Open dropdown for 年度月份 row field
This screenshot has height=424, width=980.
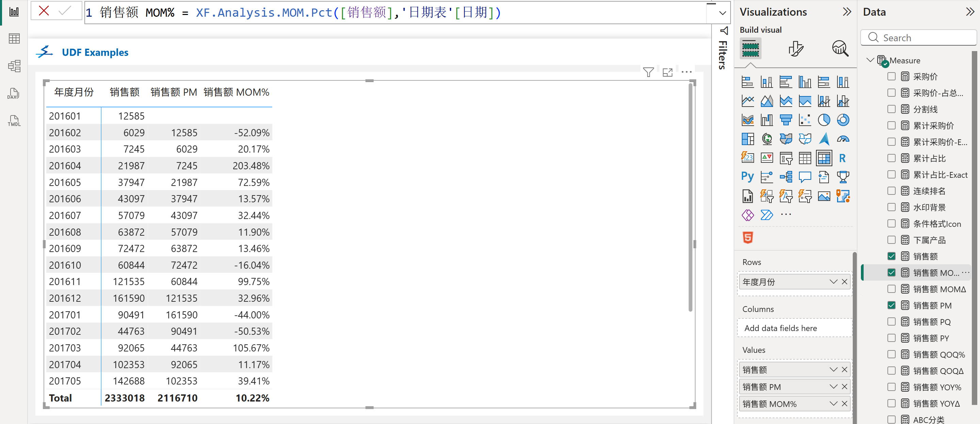pyautogui.click(x=833, y=282)
